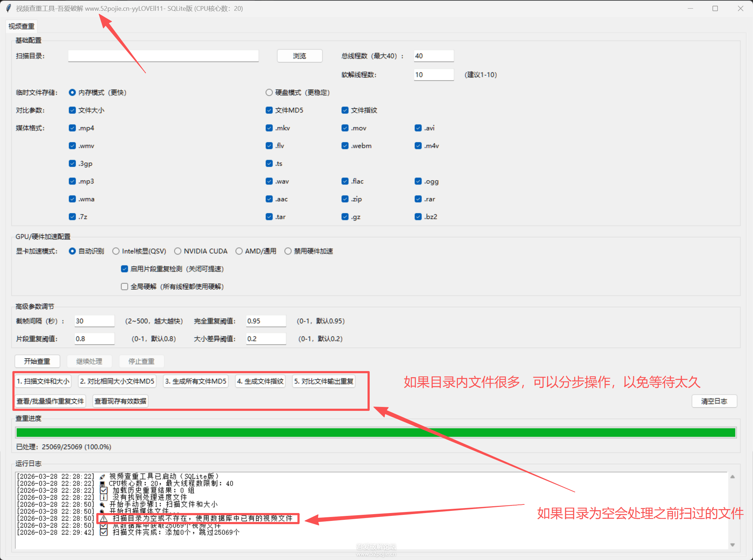The height and width of the screenshot is (560, 753).
Task: Click the maximize window icon
Action: [x=715, y=8]
